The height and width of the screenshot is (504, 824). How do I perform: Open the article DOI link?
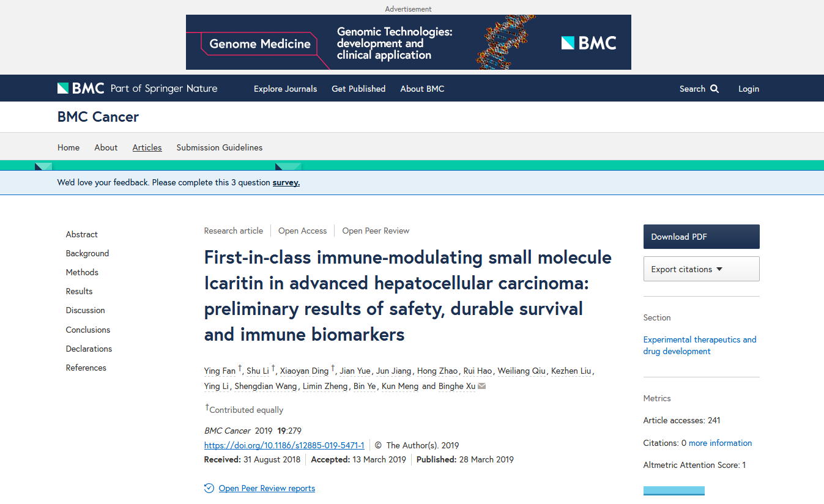pos(284,445)
